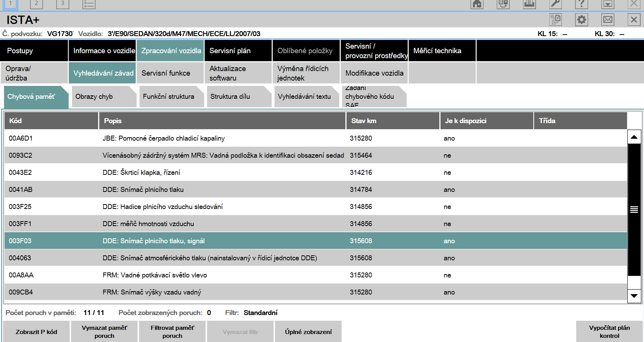Image resolution: width=644 pixels, height=342 pixels.
Task: Click the bulleted list icon at top left
Action: (89, 4)
